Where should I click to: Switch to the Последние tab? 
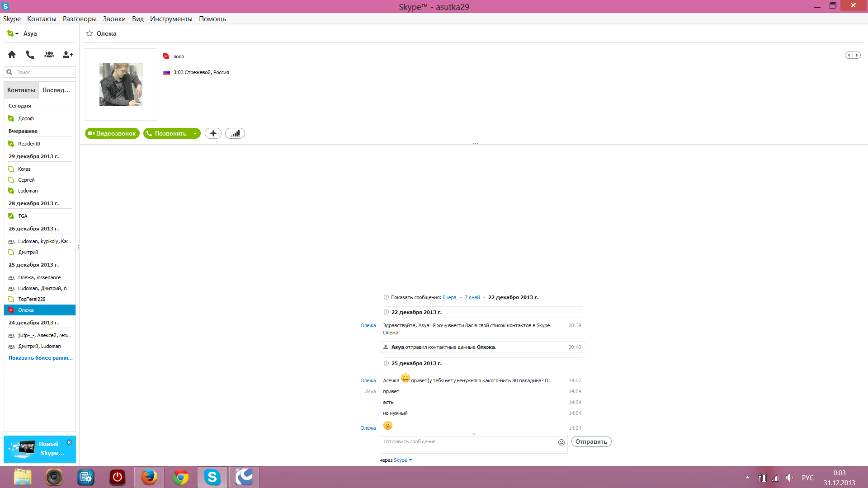pyautogui.click(x=57, y=90)
